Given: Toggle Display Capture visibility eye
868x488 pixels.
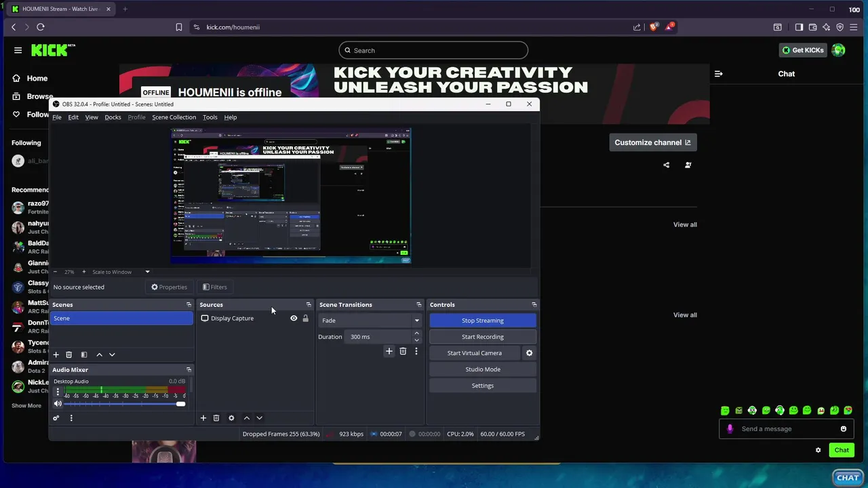Looking at the screenshot, I should (294, 319).
